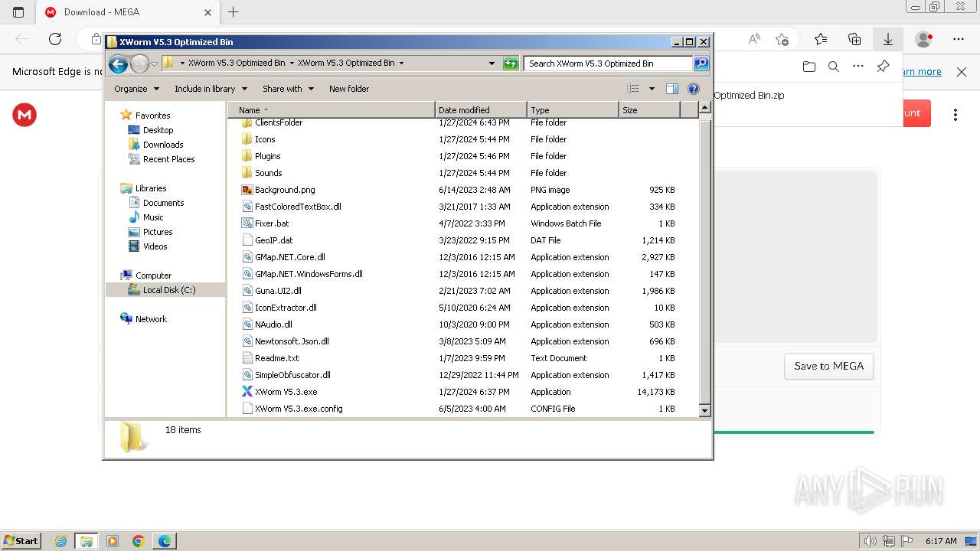Select the Sounds folder icon

click(x=247, y=173)
